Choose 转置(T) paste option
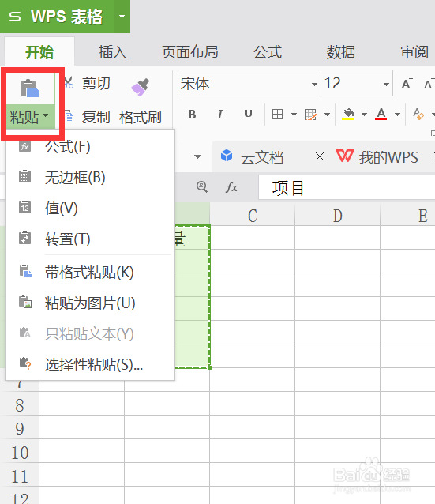Image resolution: width=435 pixels, height=504 pixels. (90, 239)
